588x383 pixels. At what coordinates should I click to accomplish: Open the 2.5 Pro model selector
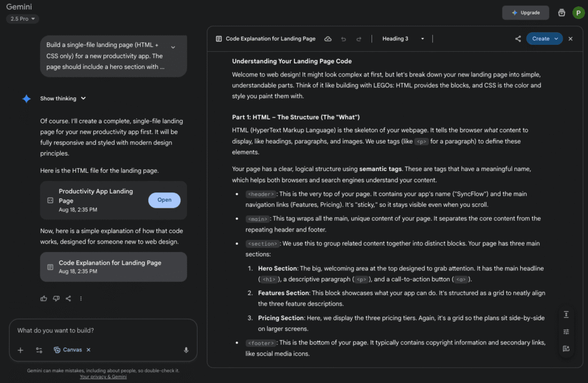[21, 18]
